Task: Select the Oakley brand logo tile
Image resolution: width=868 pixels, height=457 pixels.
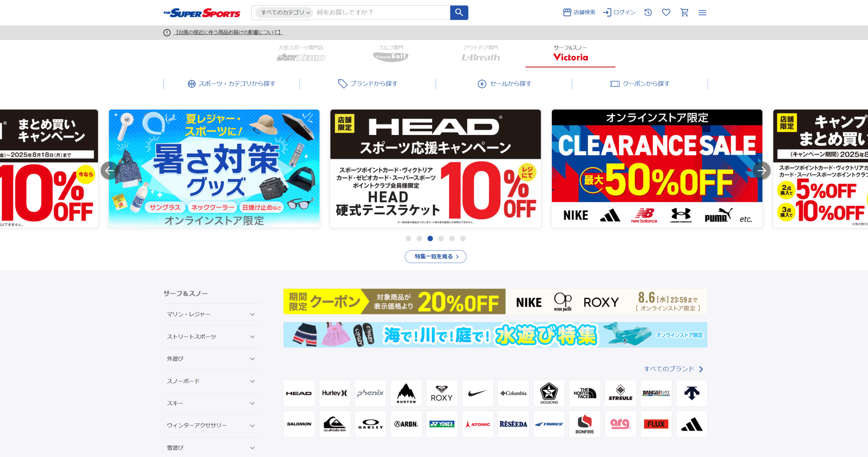Action: 371,424
